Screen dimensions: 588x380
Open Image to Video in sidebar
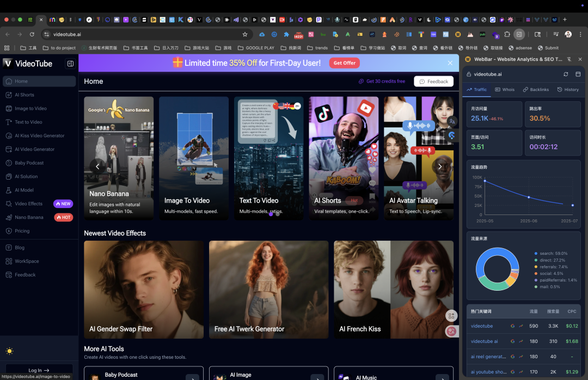pyautogui.click(x=39, y=108)
